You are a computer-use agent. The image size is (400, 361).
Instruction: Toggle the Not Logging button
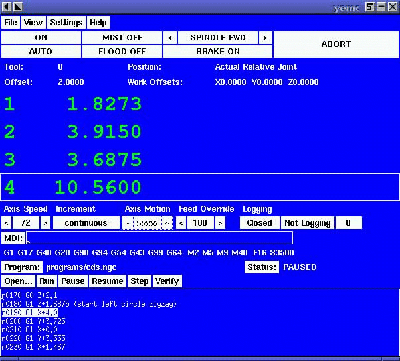click(x=307, y=223)
